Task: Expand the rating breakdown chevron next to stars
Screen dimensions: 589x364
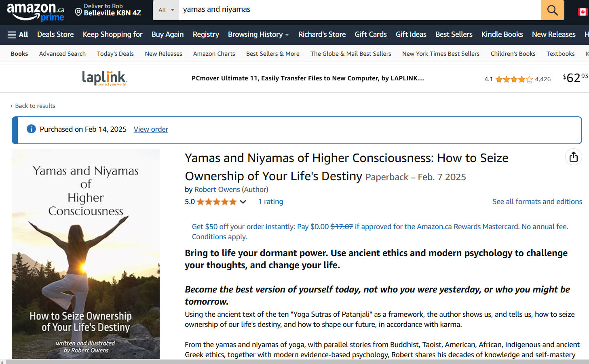Action: (243, 202)
